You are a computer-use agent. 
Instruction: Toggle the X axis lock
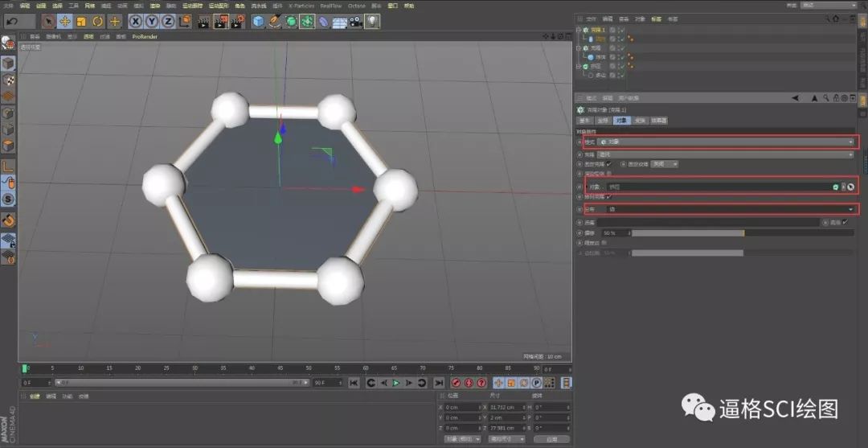[x=135, y=21]
